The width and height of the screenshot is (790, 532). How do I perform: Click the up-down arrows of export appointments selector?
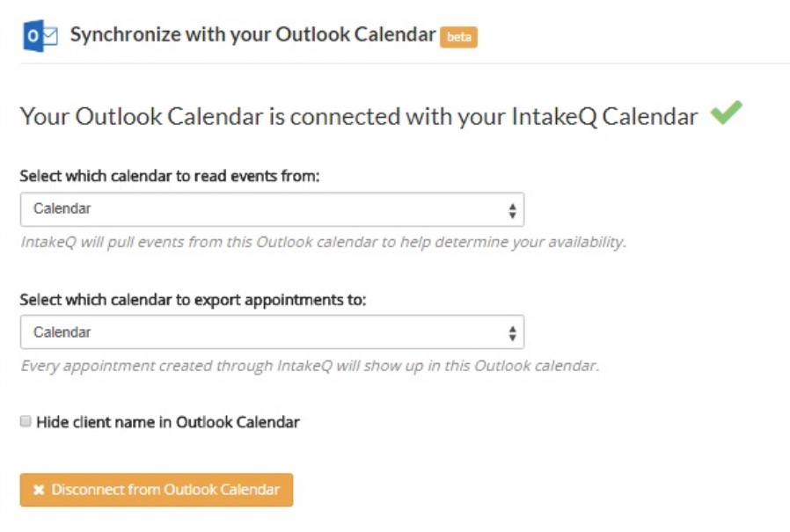[x=512, y=333]
